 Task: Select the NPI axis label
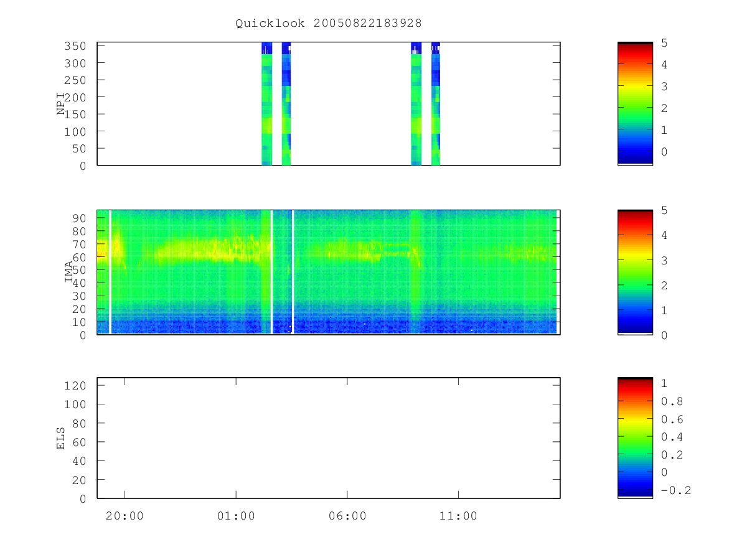62,103
